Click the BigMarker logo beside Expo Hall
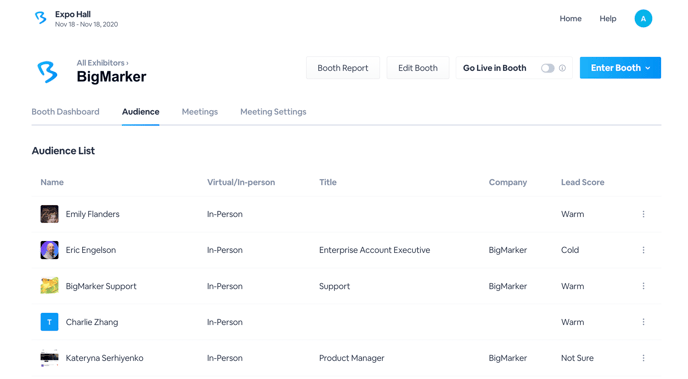The width and height of the screenshot is (688, 379). tap(41, 18)
